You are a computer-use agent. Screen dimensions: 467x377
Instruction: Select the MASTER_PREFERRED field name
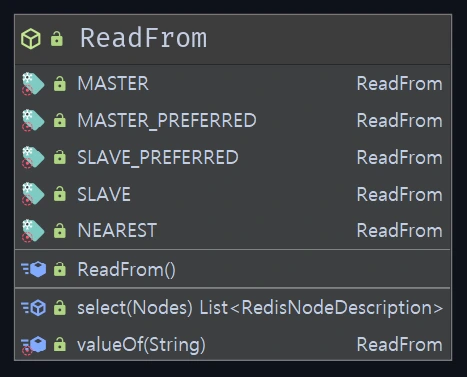point(167,120)
